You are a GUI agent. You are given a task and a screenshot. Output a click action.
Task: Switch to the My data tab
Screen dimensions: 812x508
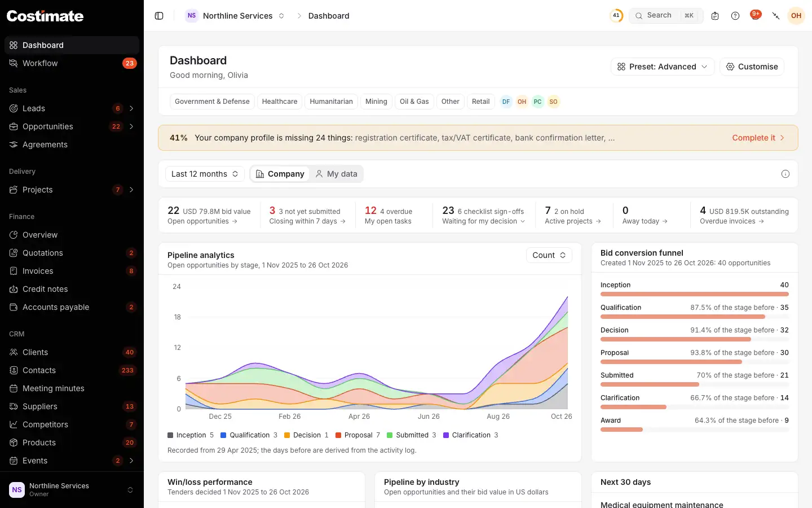[336, 174]
